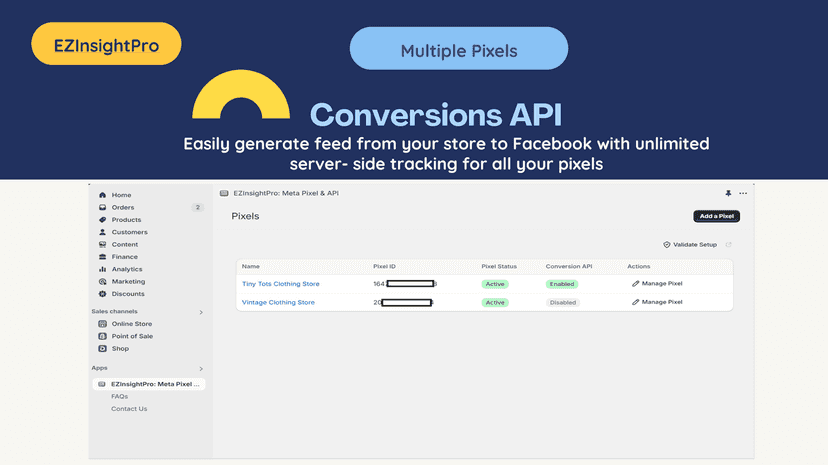Click Manage Pixel for Vintage Clothing Store
The height and width of the screenshot is (466, 828).
coord(662,302)
